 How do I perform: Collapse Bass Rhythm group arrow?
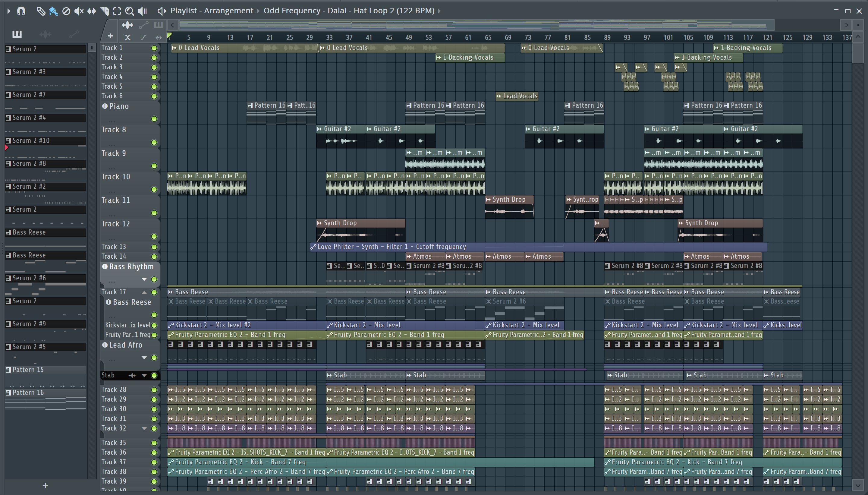pyautogui.click(x=144, y=279)
